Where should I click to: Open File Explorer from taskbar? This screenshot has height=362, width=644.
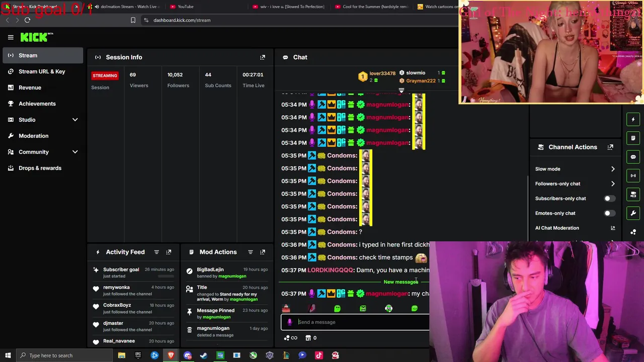coord(121,355)
